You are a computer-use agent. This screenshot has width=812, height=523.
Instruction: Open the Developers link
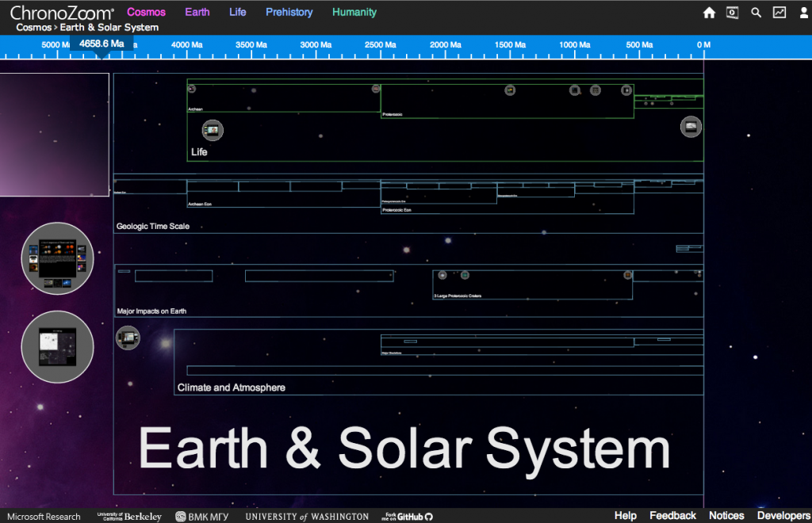tap(783, 516)
